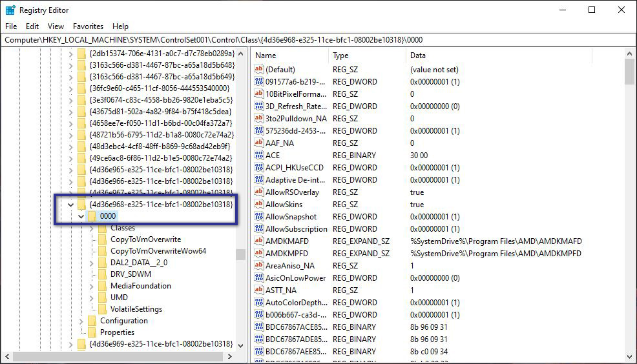This screenshot has height=364, width=637.
Task: Click the icon beside the (Default) value
Action: pos(259,70)
